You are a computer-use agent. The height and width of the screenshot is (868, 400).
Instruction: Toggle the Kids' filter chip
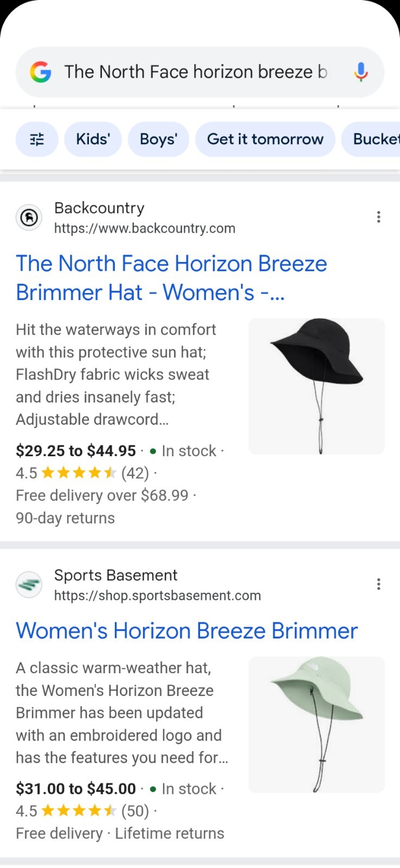pos(93,139)
